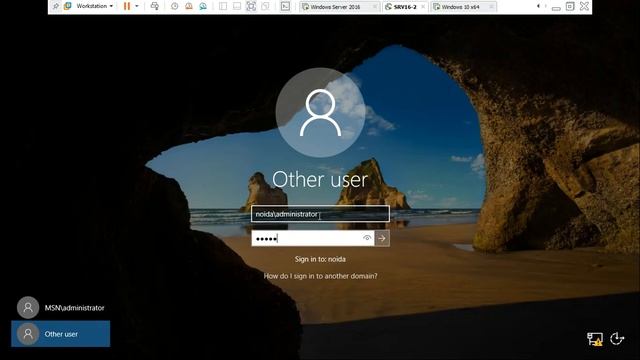Open the snapshot manager

203,6
